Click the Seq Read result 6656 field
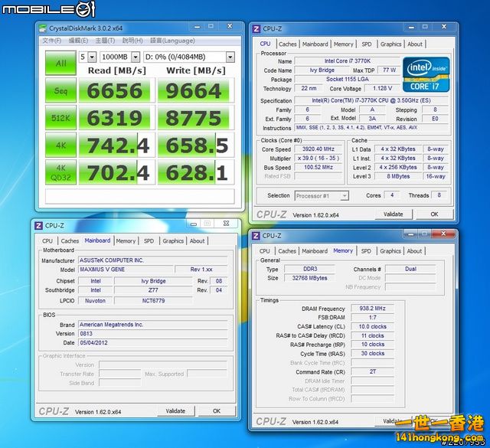Image resolution: width=490 pixels, height=448 pixels. pos(115,92)
